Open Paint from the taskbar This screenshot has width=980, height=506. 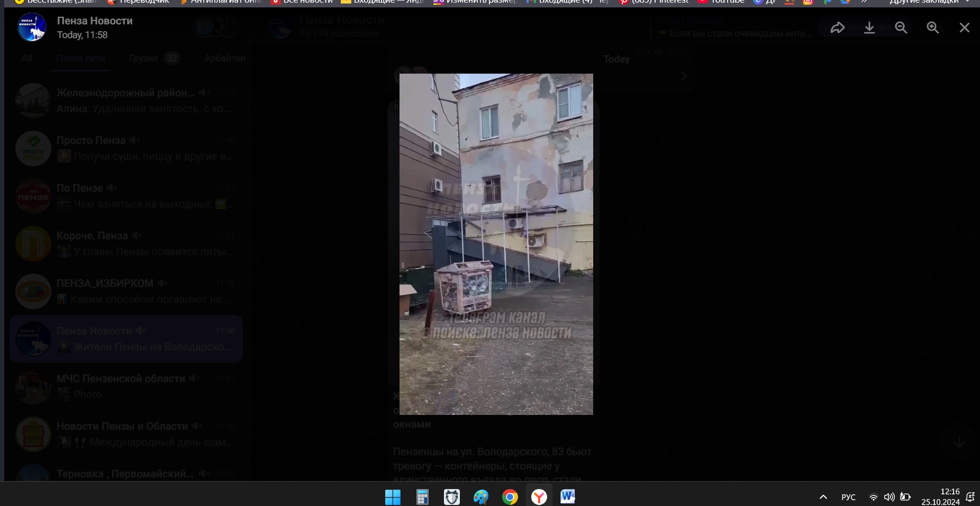480,497
